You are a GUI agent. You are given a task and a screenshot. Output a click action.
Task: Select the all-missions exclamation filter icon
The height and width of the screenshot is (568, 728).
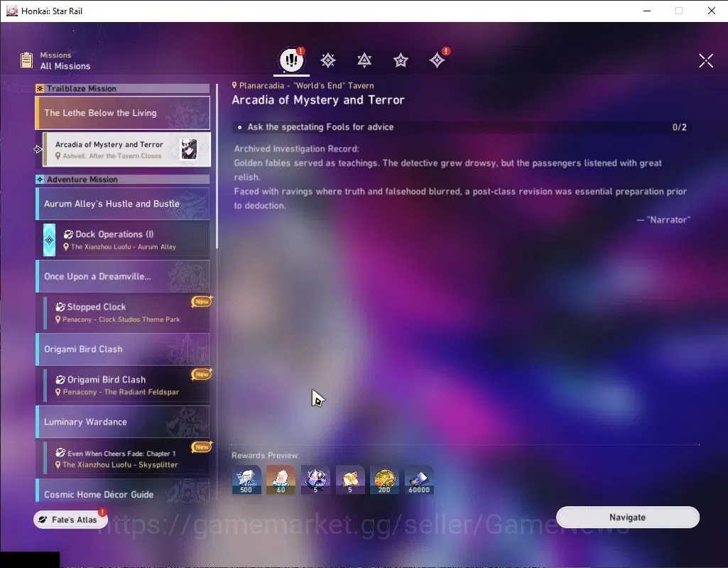point(291,60)
